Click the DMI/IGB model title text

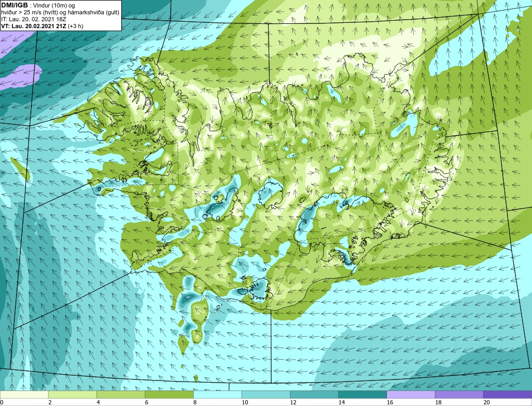click(14, 5)
